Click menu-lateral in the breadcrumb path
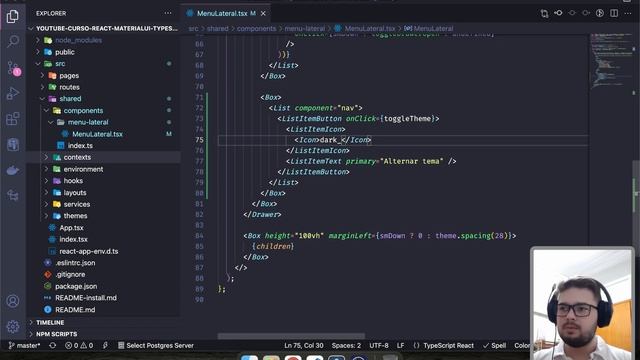The image size is (640, 360). pyautogui.click(x=304, y=29)
